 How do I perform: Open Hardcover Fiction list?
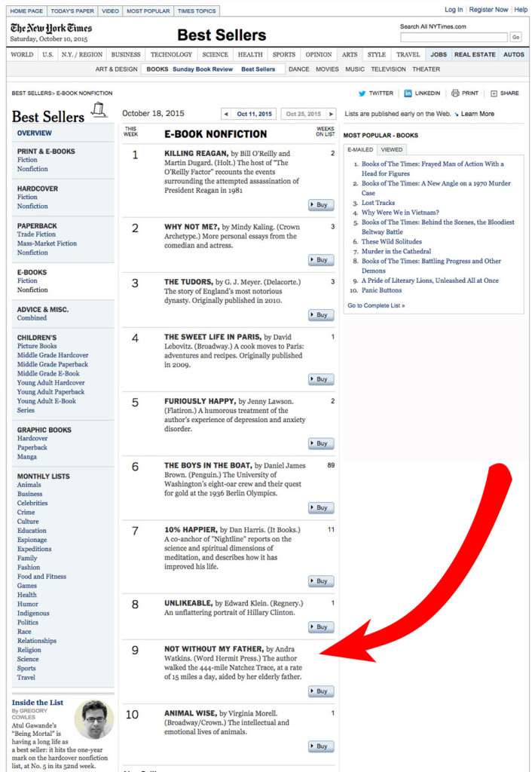[28, 197]
